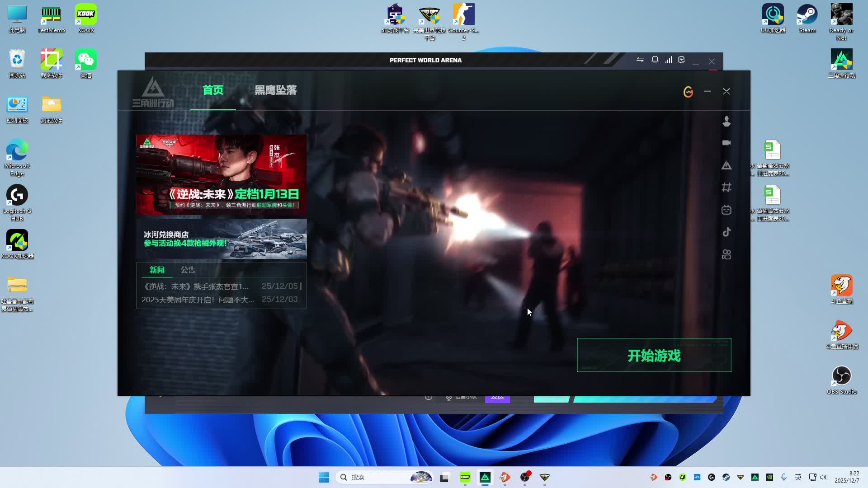
Task: Click the signal bars network icon
Action: 668,60
